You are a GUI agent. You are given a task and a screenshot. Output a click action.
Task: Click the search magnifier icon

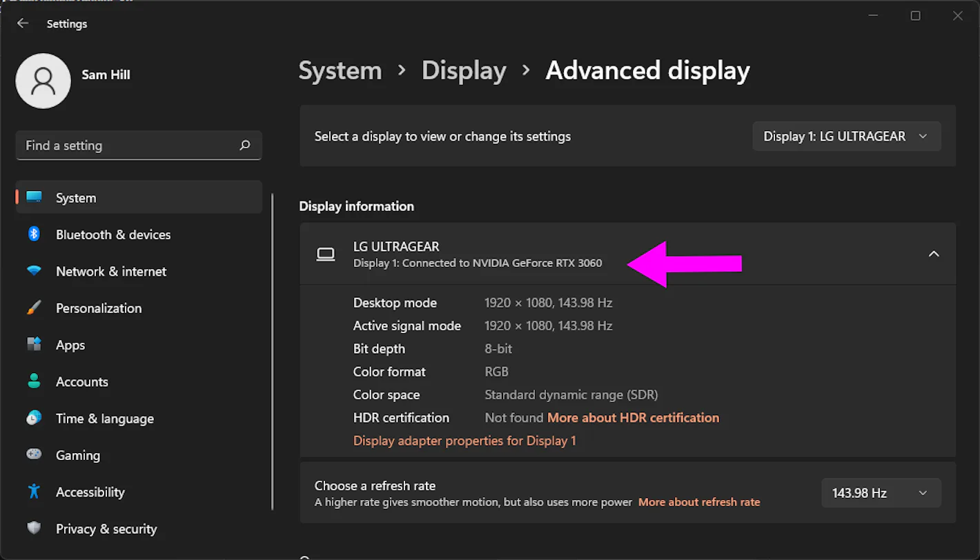244,146
